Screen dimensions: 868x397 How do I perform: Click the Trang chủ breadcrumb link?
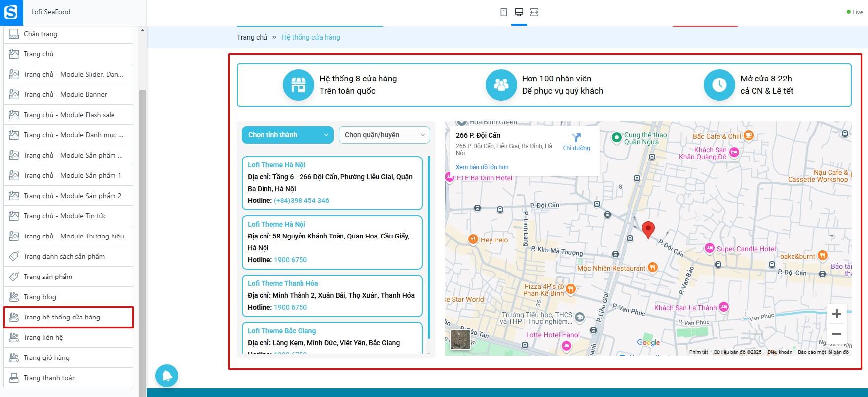[x=252, y=37]
